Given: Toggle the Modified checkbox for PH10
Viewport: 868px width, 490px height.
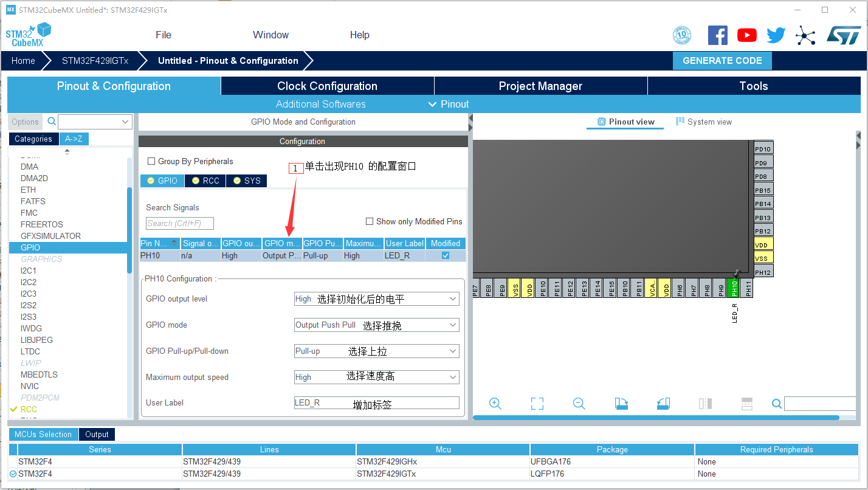Looking at the screenshot, I should pos(446,255).
